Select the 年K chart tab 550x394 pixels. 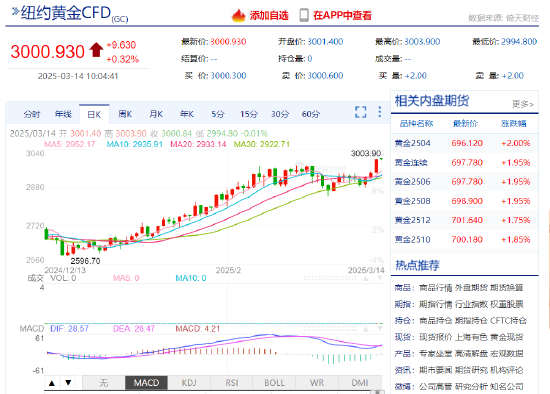[187, 114]
